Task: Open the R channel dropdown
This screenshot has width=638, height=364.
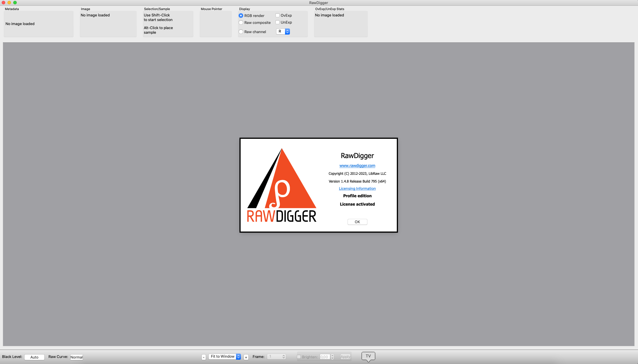Action: pos(283,32)
